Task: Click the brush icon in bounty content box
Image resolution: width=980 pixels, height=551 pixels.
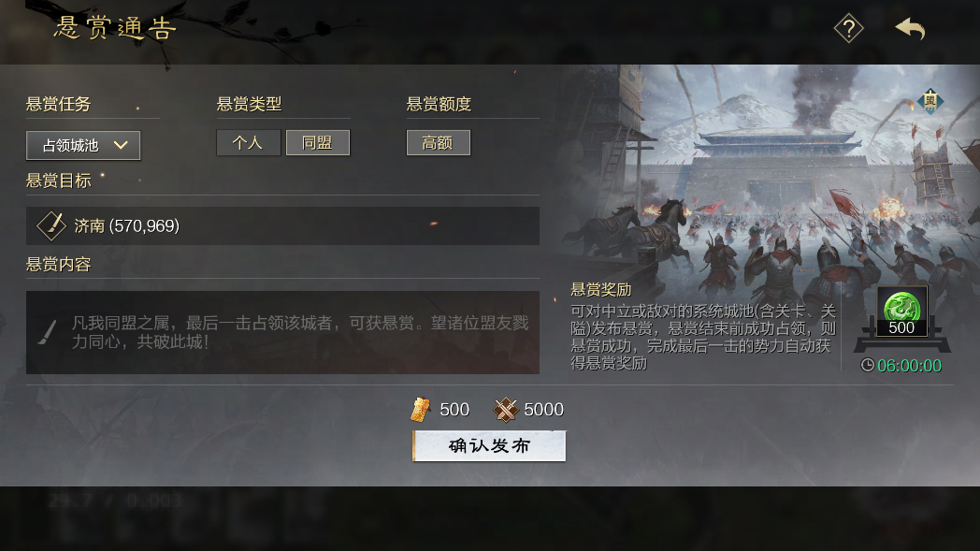Action: (x=48, y=332)
